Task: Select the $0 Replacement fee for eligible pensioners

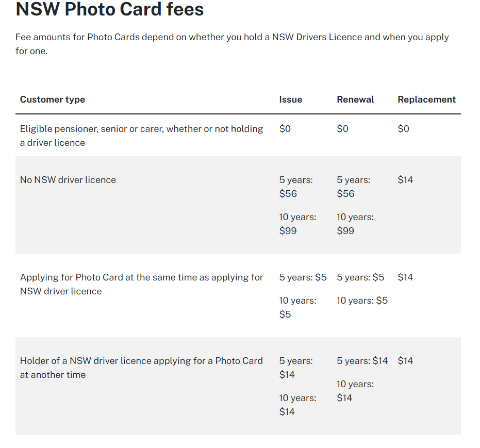Action: tap(403, 129)
